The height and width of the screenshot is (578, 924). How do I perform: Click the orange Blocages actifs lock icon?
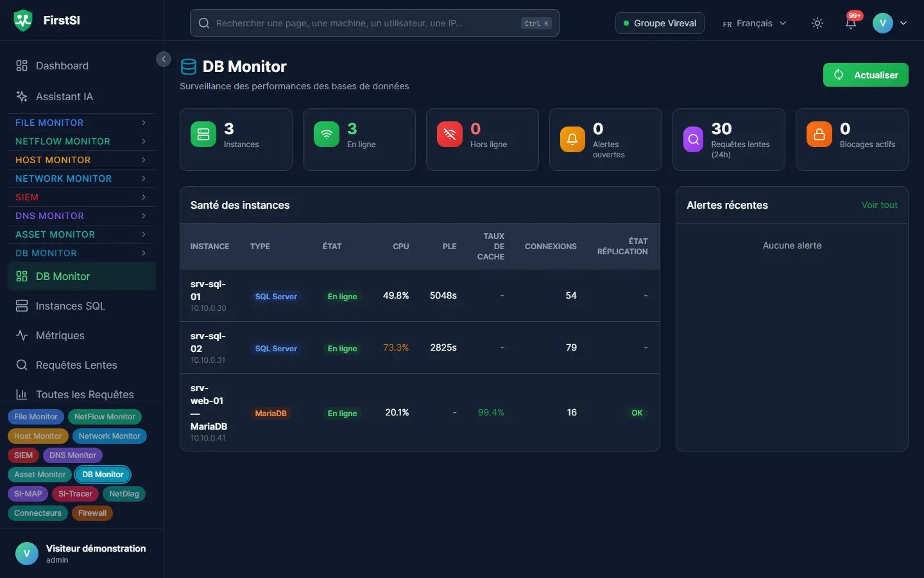pyautogui.click(x=819, y=134)
